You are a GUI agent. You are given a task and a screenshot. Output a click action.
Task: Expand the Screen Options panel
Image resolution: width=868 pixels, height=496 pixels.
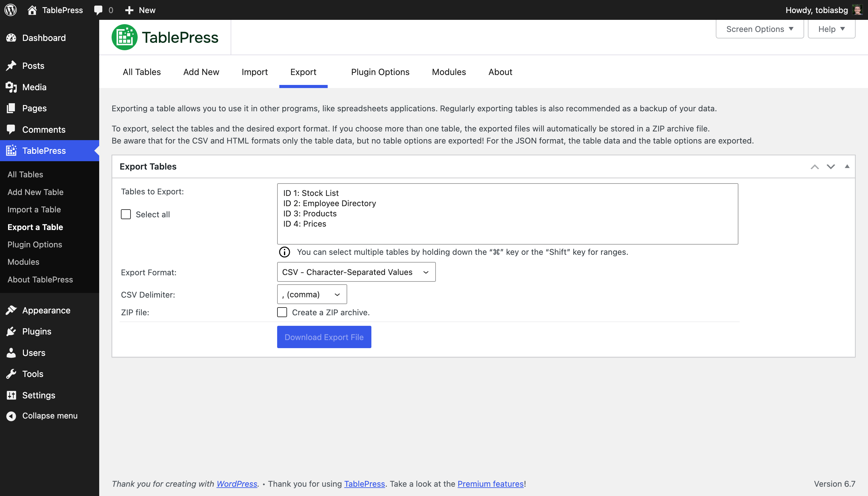[760, 29]
